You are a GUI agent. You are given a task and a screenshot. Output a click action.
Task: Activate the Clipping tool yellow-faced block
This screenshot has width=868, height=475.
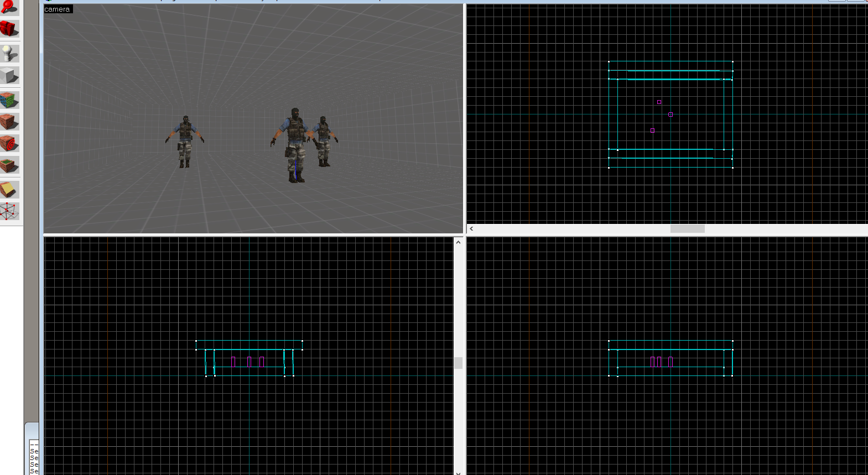tap(9, 190)
